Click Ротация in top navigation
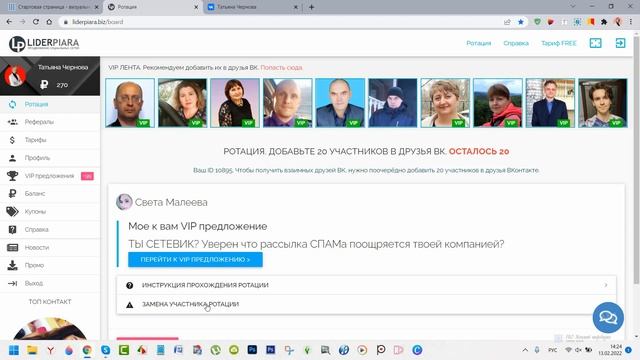This screenshot has width=640, height=360. (x=479, y=43)
